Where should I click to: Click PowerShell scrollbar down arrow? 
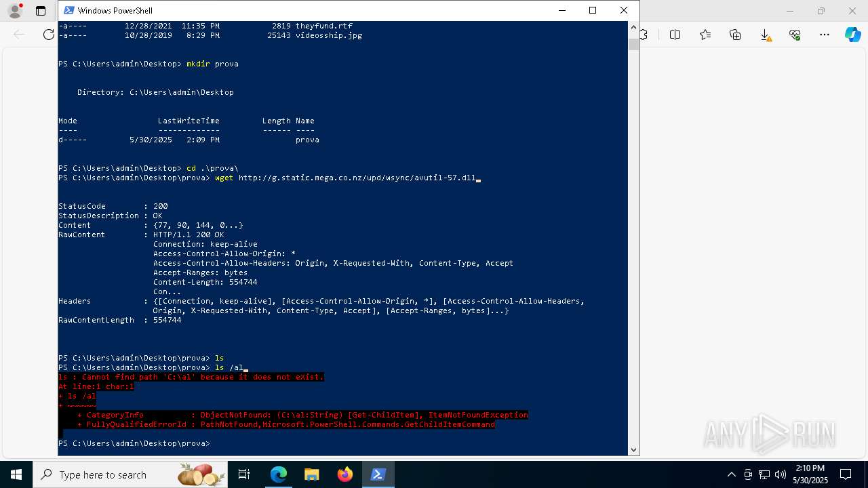pyautogui.click(x=633, y=449)
